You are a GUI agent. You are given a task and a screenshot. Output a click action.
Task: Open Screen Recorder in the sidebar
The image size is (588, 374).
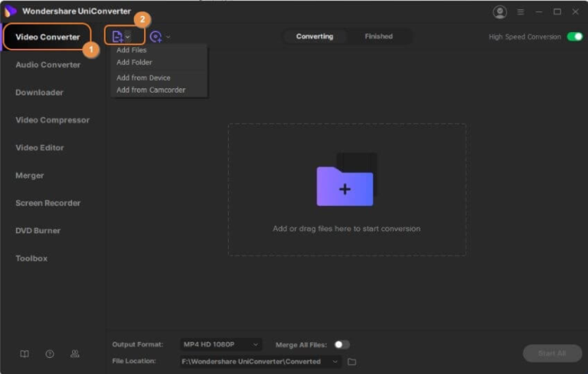pos(48,203)
